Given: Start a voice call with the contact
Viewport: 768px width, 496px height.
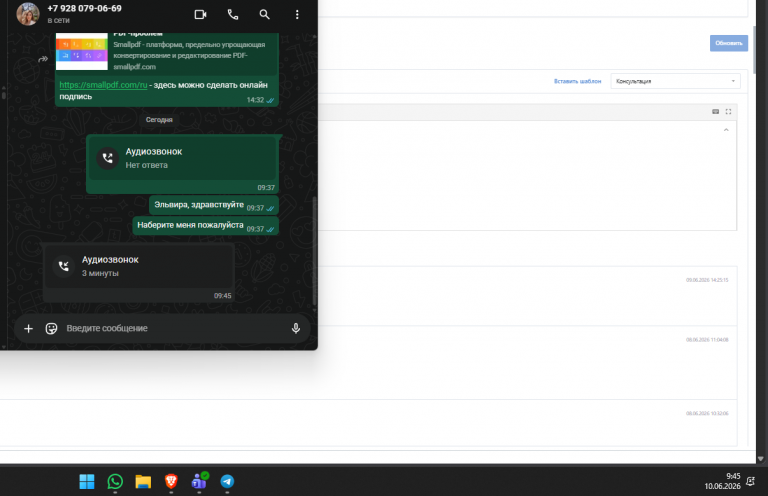Looking at the screenshot, I should [233, 15].
